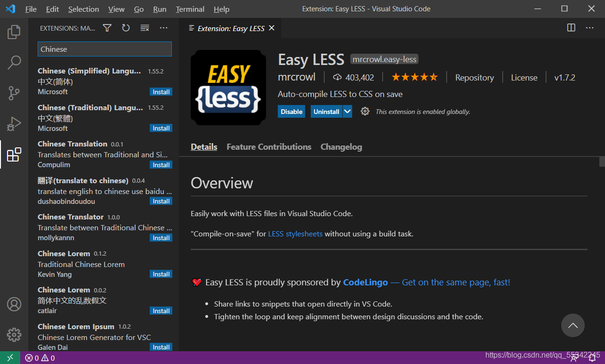Switch to the Feature Contributions tab
The image size is (605, 364).
(x=269, y=147)
